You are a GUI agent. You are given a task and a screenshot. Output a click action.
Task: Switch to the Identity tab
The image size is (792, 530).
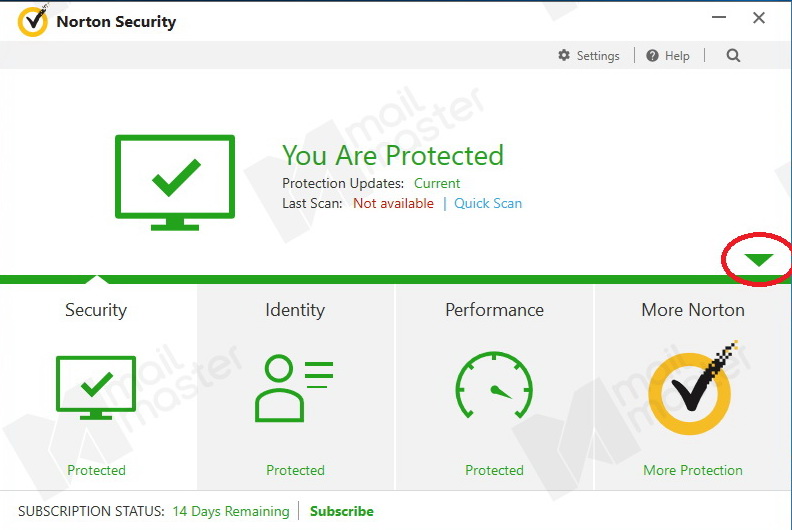295,310
